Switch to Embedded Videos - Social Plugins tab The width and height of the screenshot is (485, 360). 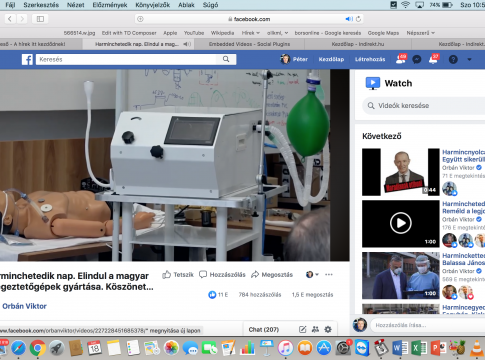(x=249, y=44)
